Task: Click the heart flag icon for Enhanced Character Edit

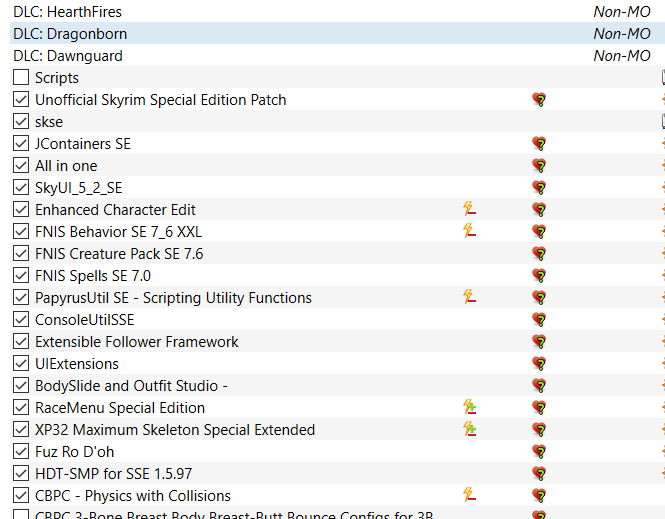Action: tap(539, 210)
